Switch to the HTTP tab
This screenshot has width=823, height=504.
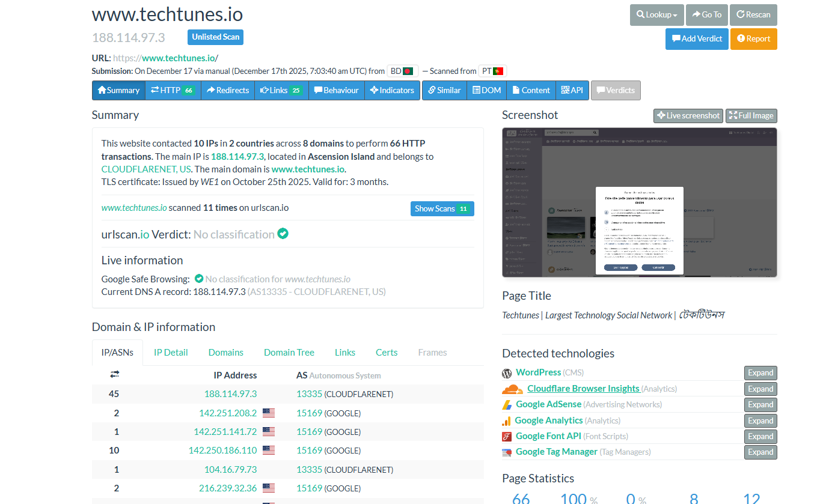point(172,91)
